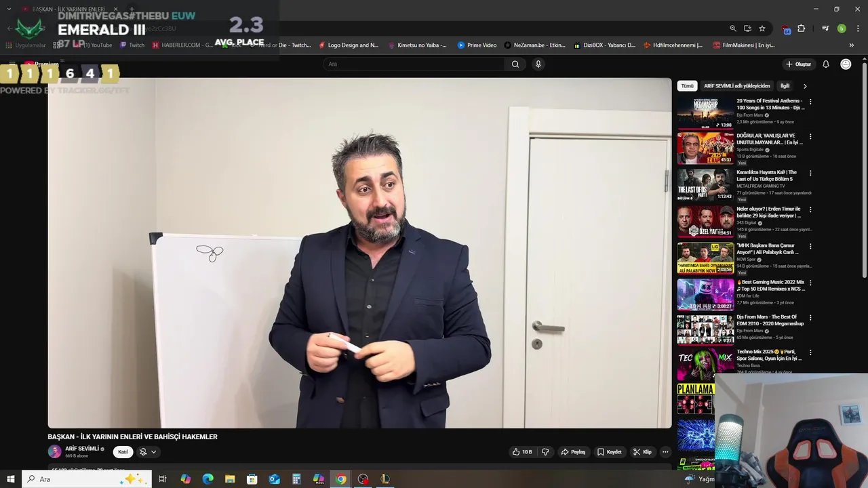Screen dimensions: 868x488
Task: Open Techno Mix 2025 video thumbnail
Action: [705, 365]
